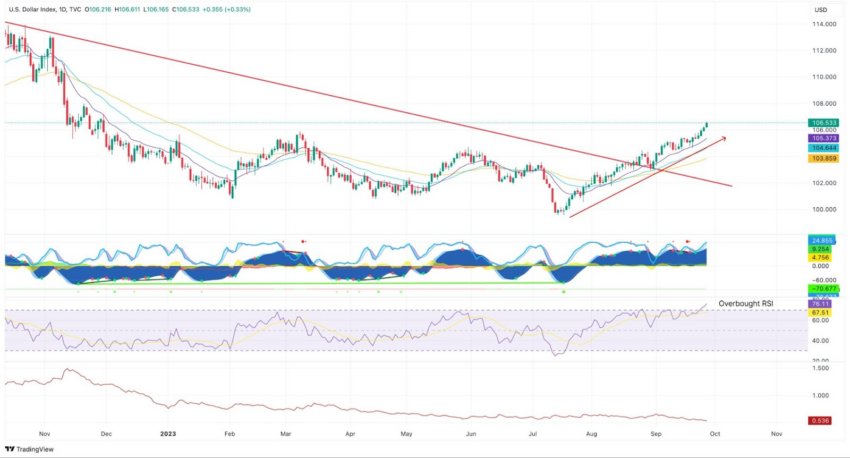
Task: Select the long red descending trendline
Action: pos(369,104)
